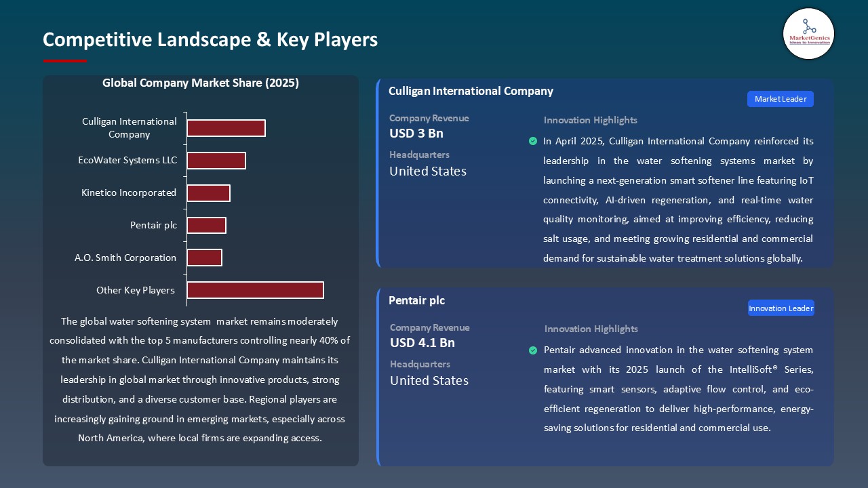Click the market summary paragraph below the chart
The height and width of the screenshot is (488, 868).
pyautogui.click(x=200, y=380)
